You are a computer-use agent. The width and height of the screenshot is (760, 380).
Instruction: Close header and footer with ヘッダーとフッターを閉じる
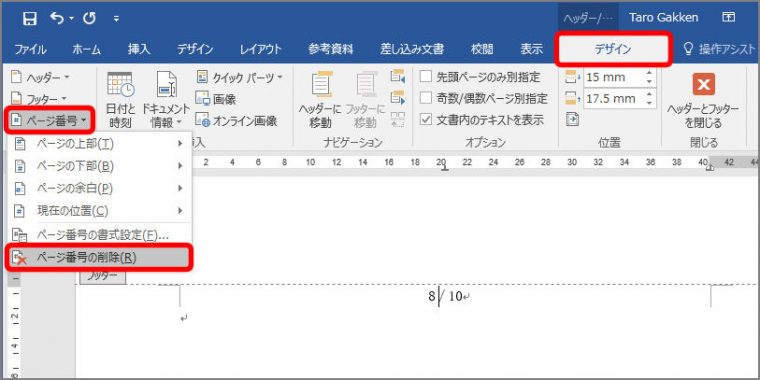[703, 100]
